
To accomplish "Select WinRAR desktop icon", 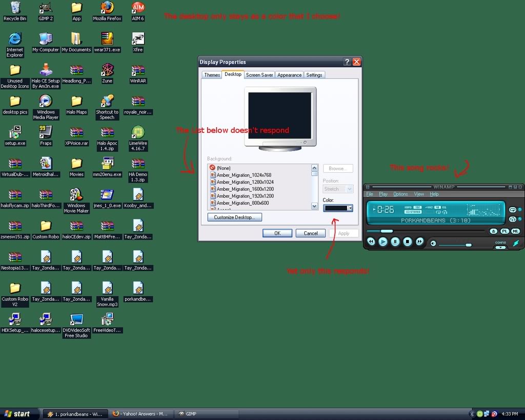I will click(x=138, y=74).
